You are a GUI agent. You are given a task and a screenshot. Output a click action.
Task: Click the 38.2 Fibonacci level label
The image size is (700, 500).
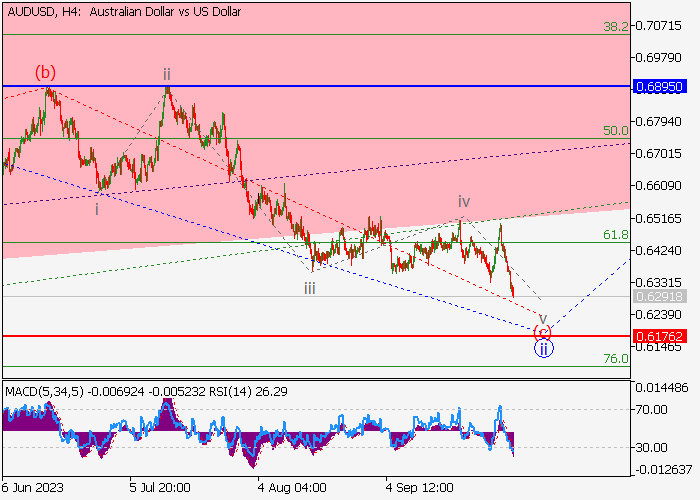click(x=616, y=27)
